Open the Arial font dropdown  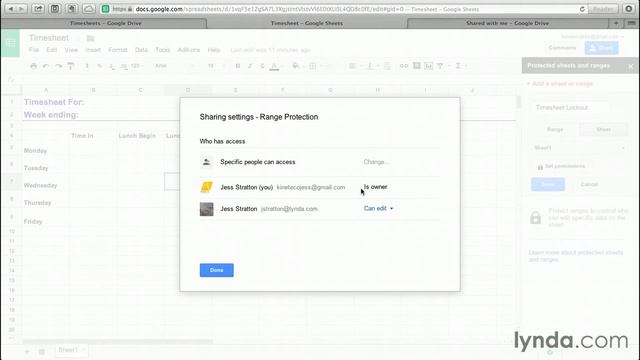tap(173, 66)
